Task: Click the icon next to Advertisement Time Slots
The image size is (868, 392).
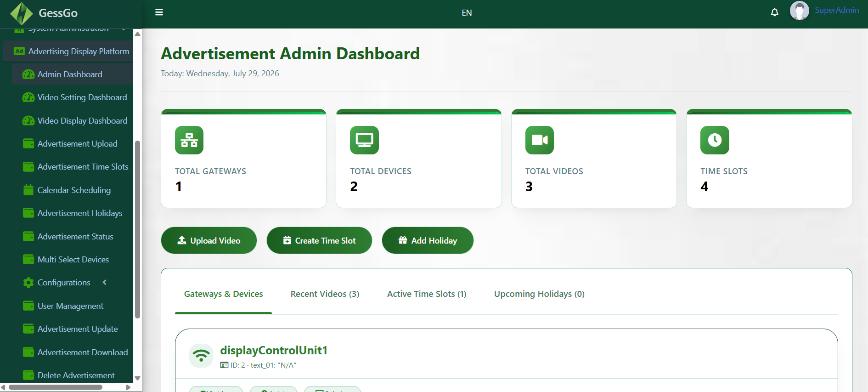Action: [x=28, y=167]
